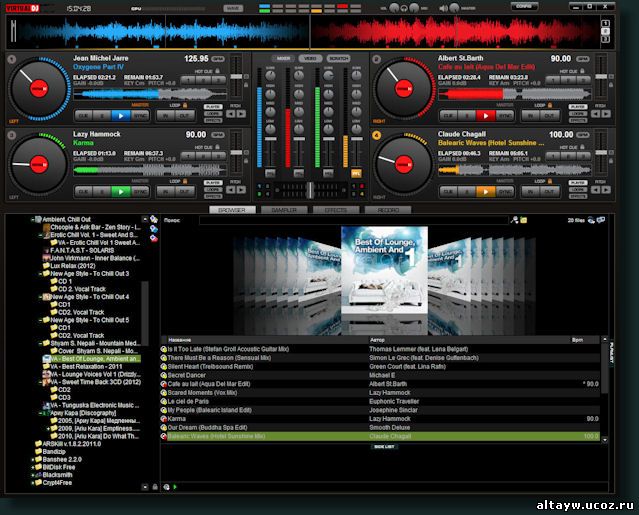Select deck number 4 badge
Image resolution: width=639 pixels, height=515 pixels.
click(376, 135)
